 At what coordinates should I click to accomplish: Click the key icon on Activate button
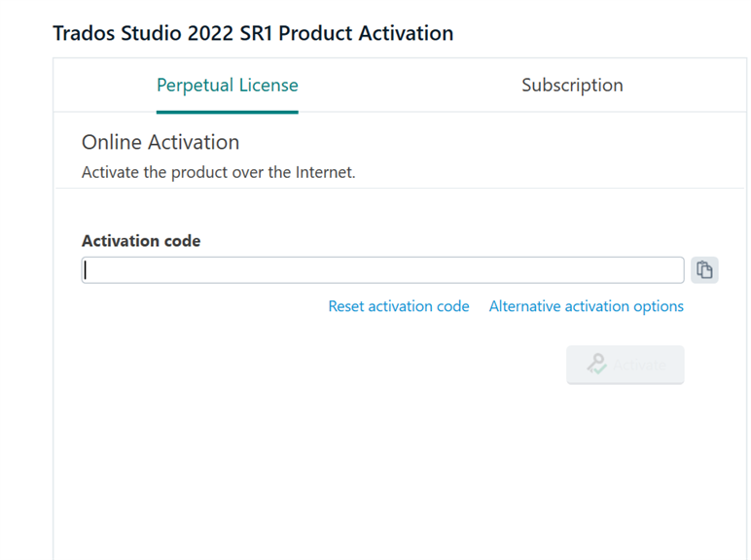click(596, 365)
